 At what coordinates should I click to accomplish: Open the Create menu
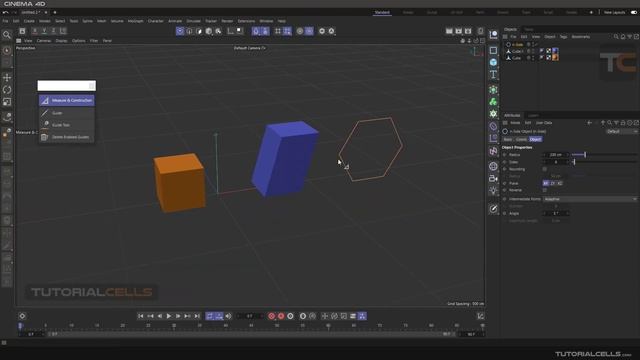[x=29, y=21]
